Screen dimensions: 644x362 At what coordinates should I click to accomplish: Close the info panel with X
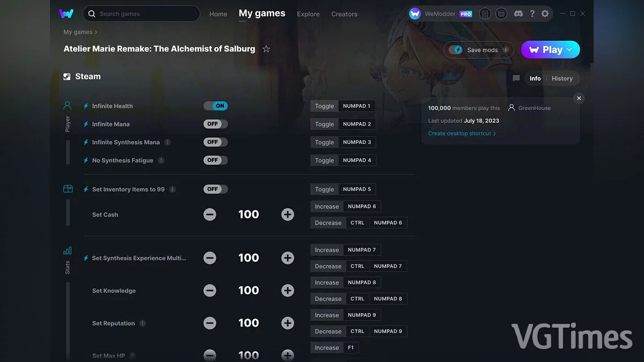click(579, 98)
